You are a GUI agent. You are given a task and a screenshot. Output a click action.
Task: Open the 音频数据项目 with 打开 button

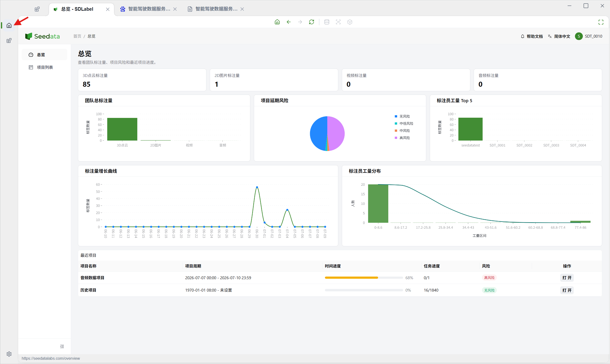pyautogui.click(x=567, y=278)
